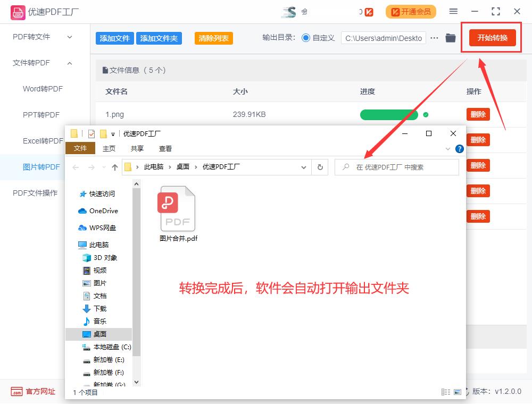Viewport: 532px width, 404px height.
Task: Click the 优速PDF工厂 app logo
Action: [x=18, y=11]
